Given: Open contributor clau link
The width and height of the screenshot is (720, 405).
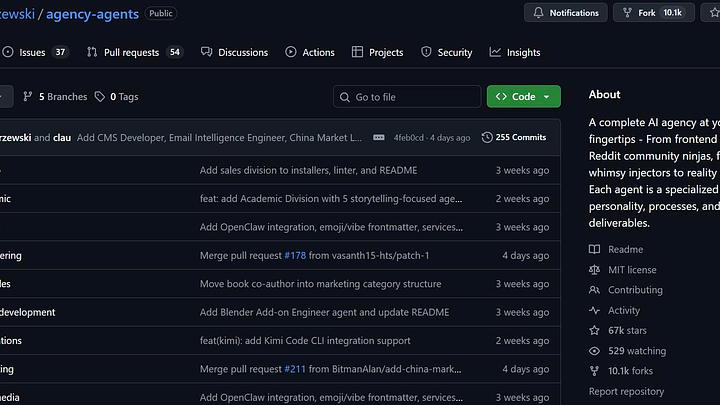Looking at the screenshot, I should click(62, 138).
